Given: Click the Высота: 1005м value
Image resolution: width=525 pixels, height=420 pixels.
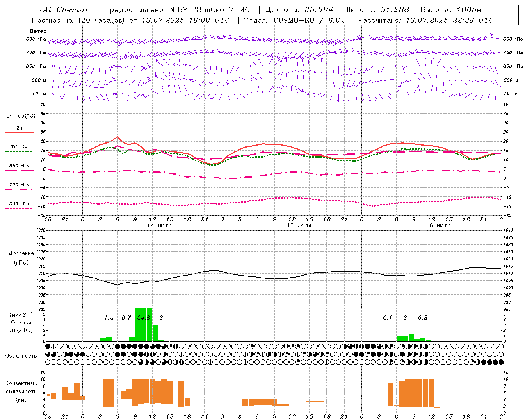Looking at the screenshot, I should 451,10.
